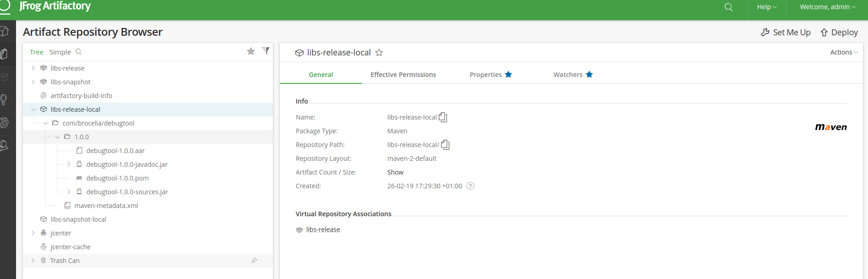Viewport: 868px width, 279px height.
Task: Expand the libs-snapshot tree node
Action: pyautogui.click(x=33, y=82)
